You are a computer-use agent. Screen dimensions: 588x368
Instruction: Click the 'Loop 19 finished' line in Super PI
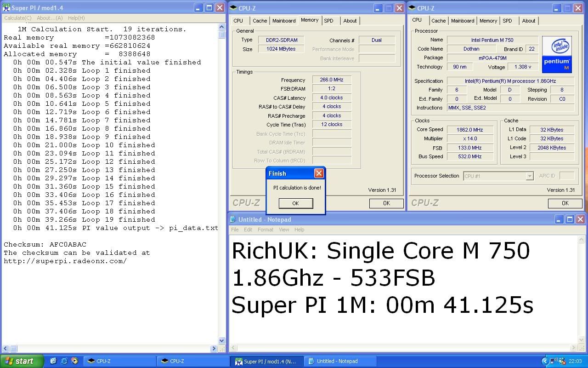(84, 219)
